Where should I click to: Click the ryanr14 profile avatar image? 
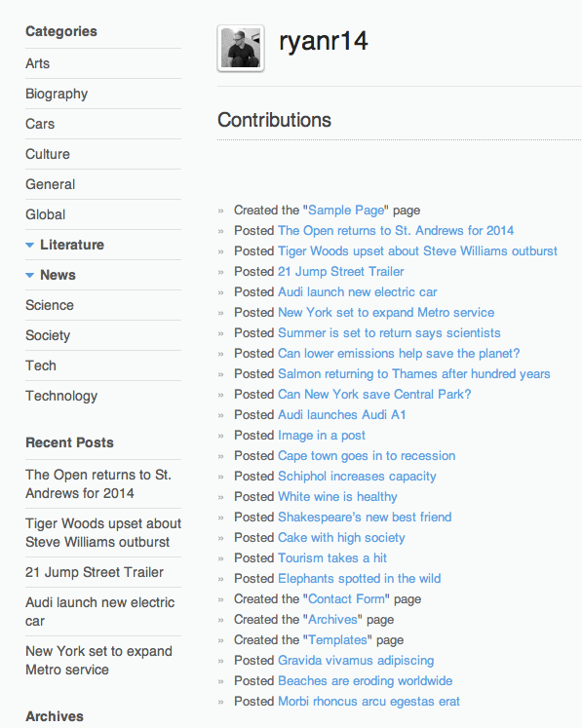241,49
